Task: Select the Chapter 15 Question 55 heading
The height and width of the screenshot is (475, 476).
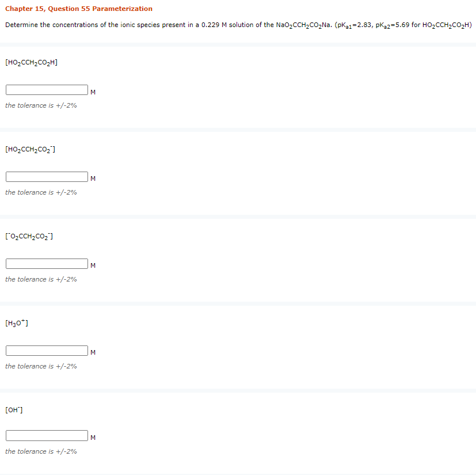Action: [x=78, y=9]
